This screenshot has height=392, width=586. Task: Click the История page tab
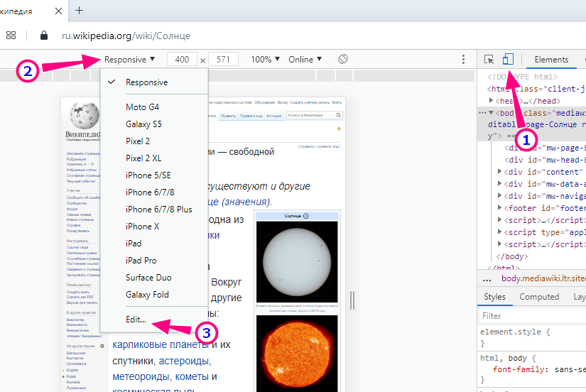coord(274,116)
